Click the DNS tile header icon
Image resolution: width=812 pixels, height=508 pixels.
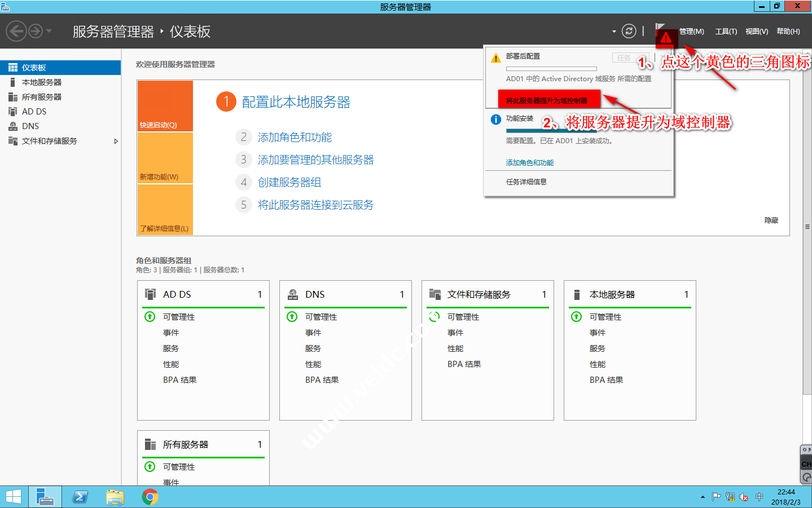coord(293,294)
